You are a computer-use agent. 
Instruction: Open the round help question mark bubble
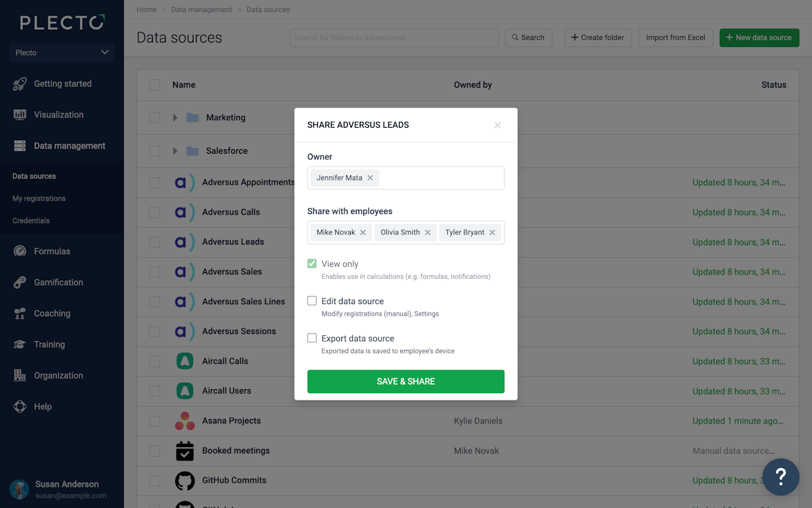(781, 476)
